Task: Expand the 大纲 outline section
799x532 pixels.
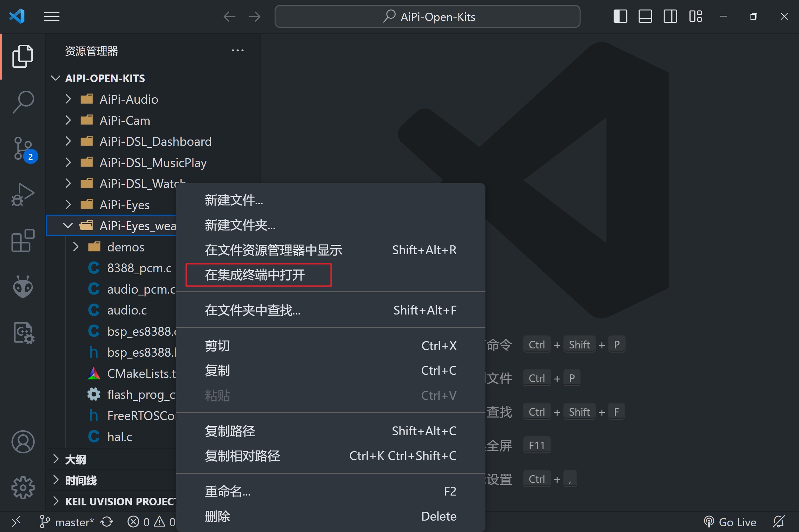Action: pyautogui.click(x=111, y=459)
